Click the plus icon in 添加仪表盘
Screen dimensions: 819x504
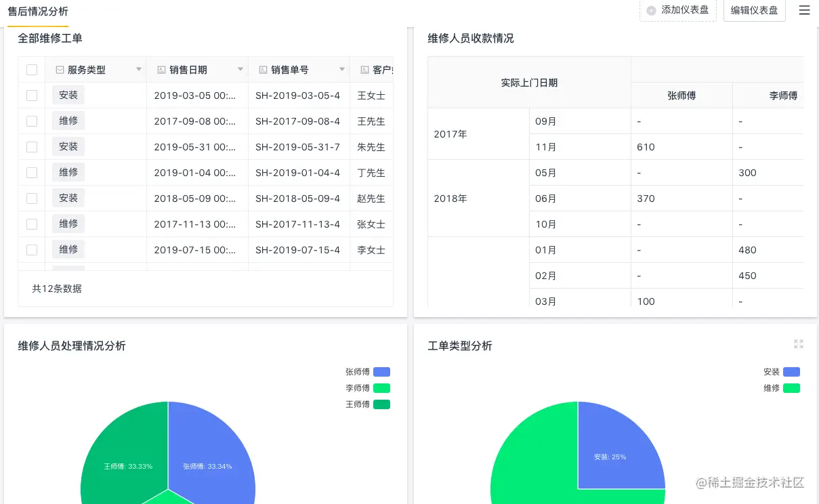[652, 10]
